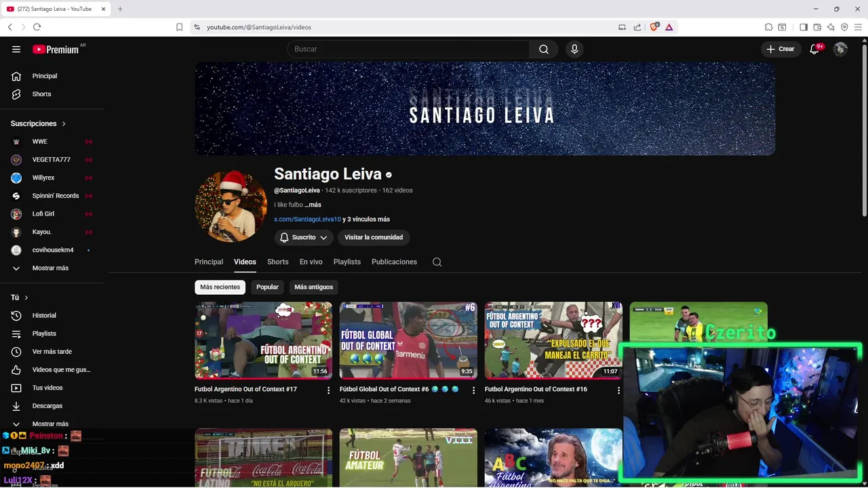Close the Santiago Leiva YouTube tab
This screenshot has width=868, height=488.
click(103, 9)
